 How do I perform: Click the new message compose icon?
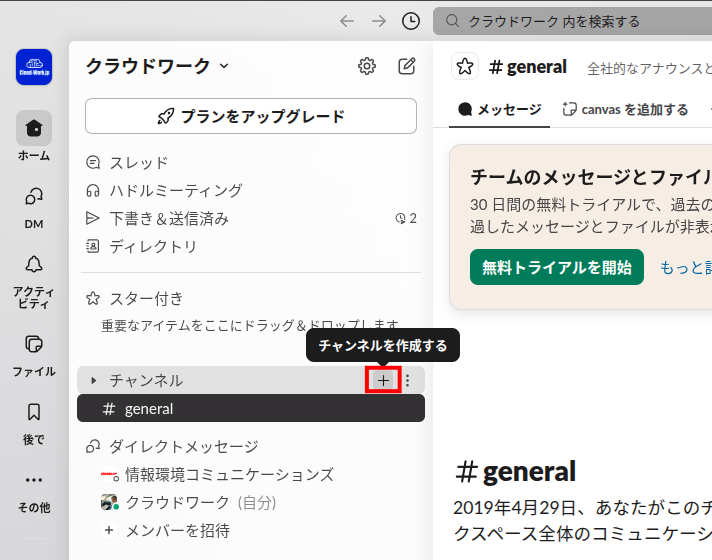click(x=406, y=66)
